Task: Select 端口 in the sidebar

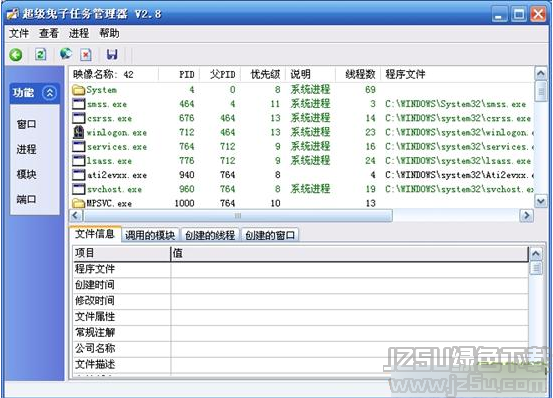Action: pyautogui.click(x=26, y=199)
